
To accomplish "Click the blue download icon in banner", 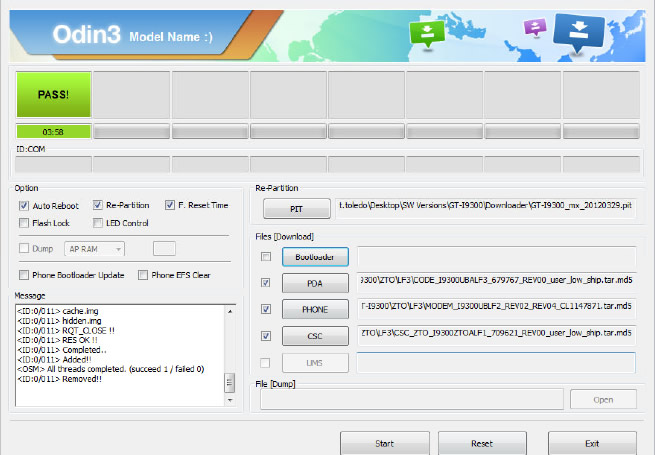I will click(579, 33).
